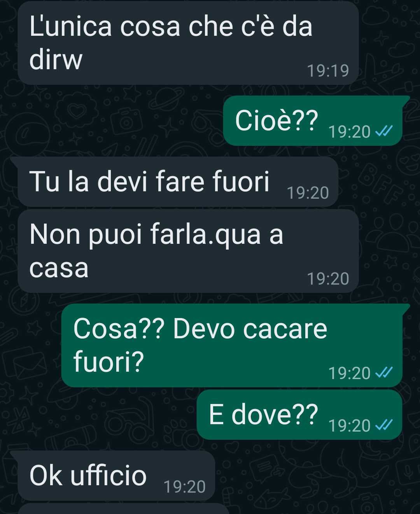The width and height of the screenshot is (420, 514).
Task: Select the "E dove??" sent message
Action: [x=299, y=414]
